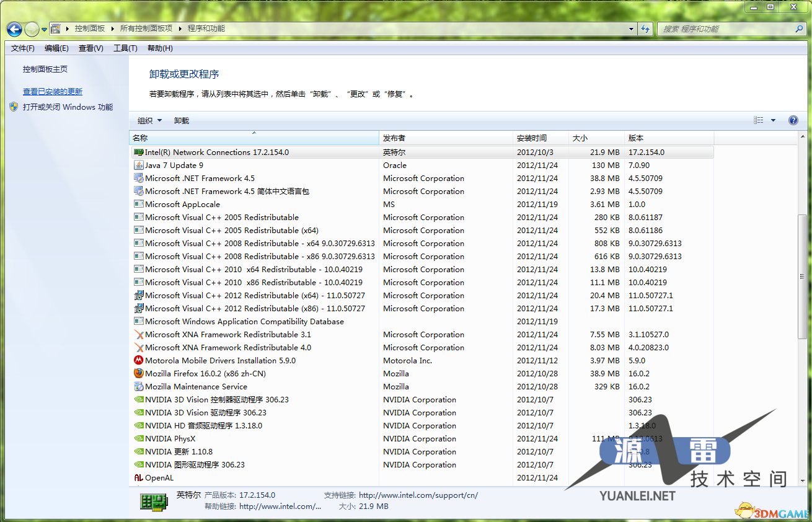Open the 查看(V) menu
The width and height of the screenshot is (812, 522).
91,48
